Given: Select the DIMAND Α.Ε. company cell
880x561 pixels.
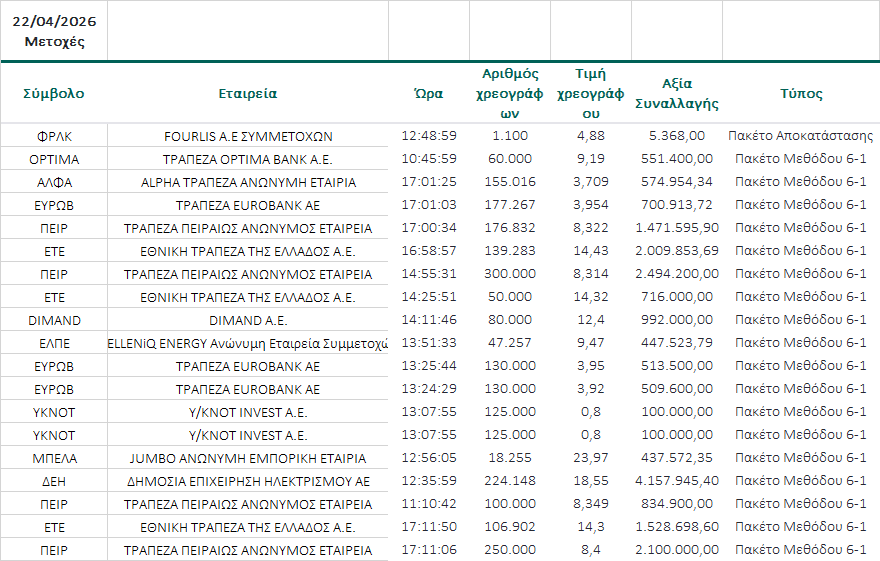Looking at the screenshot, I should 248,320.
